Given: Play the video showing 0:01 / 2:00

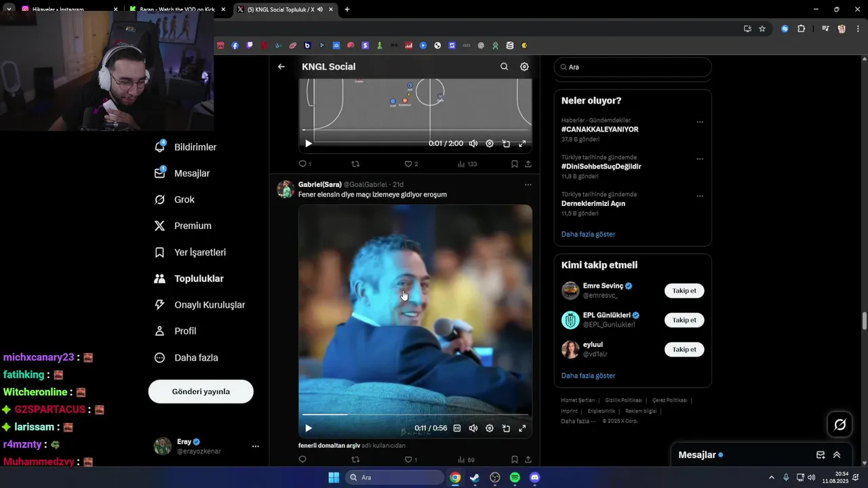Looking at the screenshot, I should pos(309,144).
